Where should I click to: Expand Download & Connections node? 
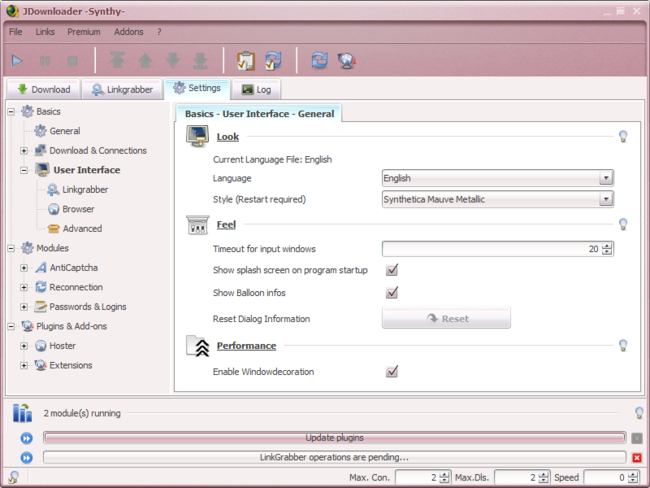(x=24, y=151)
